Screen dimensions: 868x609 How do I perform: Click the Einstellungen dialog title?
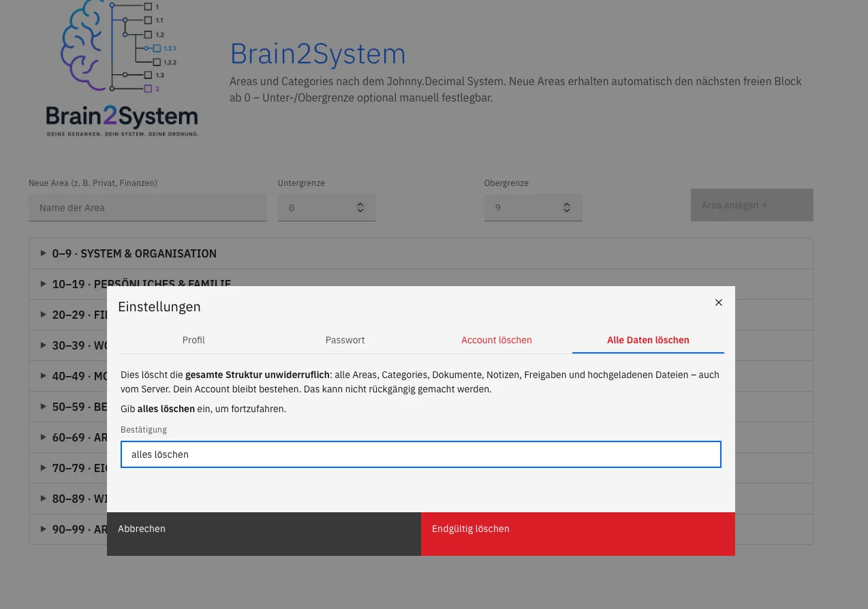tap(159, 307)
